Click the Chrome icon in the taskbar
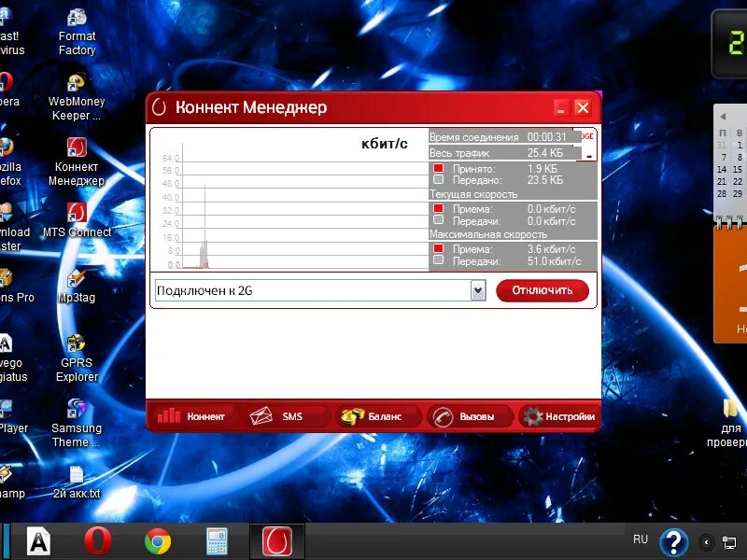Viewport: 747px width, 560px height. point(158,541)
